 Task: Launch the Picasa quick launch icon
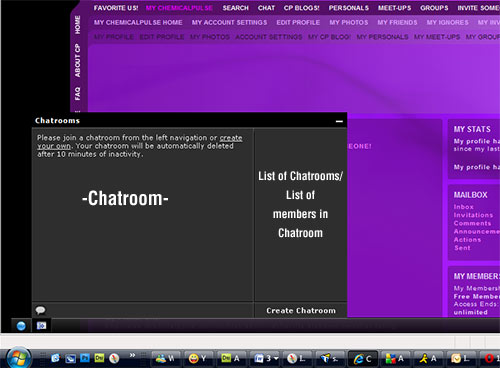pyautogui.click(x=114, y=358)
